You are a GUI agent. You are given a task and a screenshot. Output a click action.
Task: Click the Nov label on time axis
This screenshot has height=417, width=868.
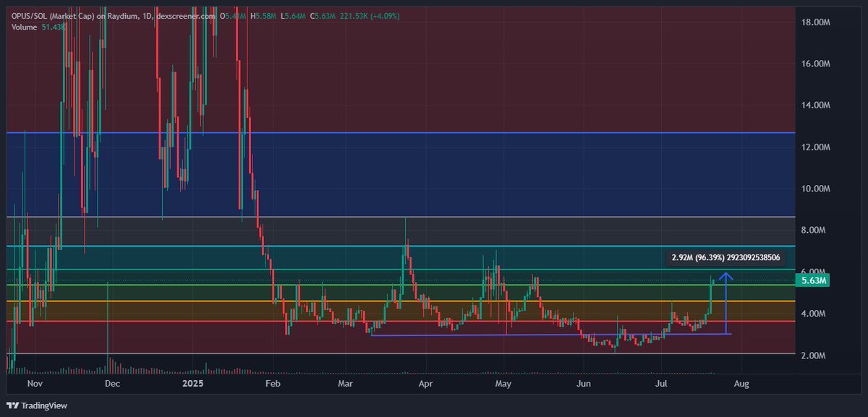point(35,384)
